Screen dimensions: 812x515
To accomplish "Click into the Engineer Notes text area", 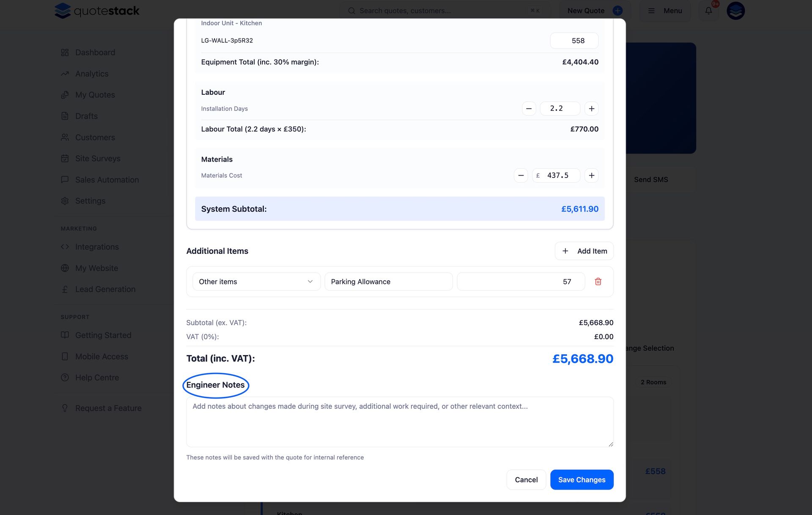I will (x=400, y=422).
